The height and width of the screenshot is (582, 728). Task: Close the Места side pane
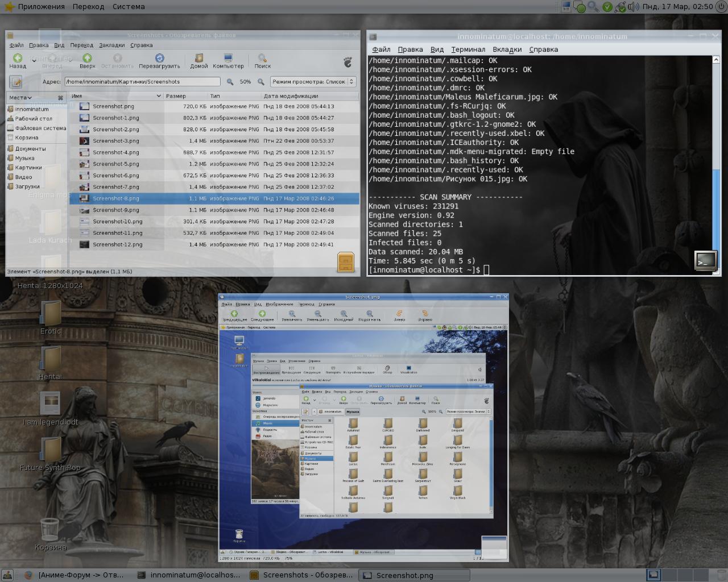point(60,98)
